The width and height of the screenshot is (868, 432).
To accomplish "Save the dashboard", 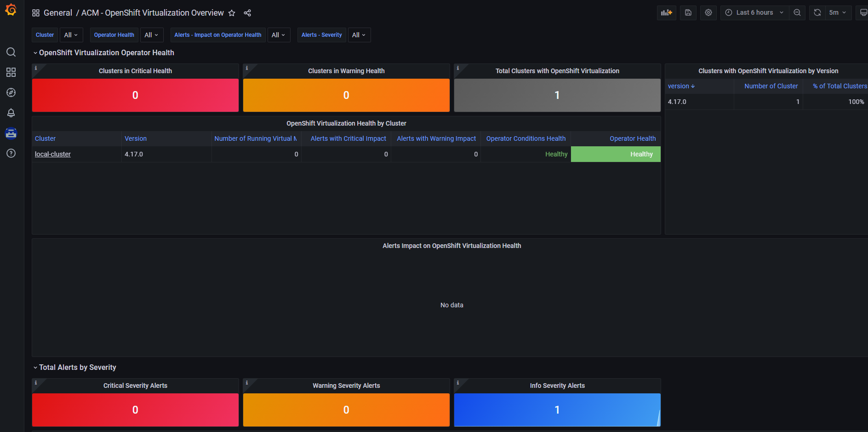I will coord(688,12).
